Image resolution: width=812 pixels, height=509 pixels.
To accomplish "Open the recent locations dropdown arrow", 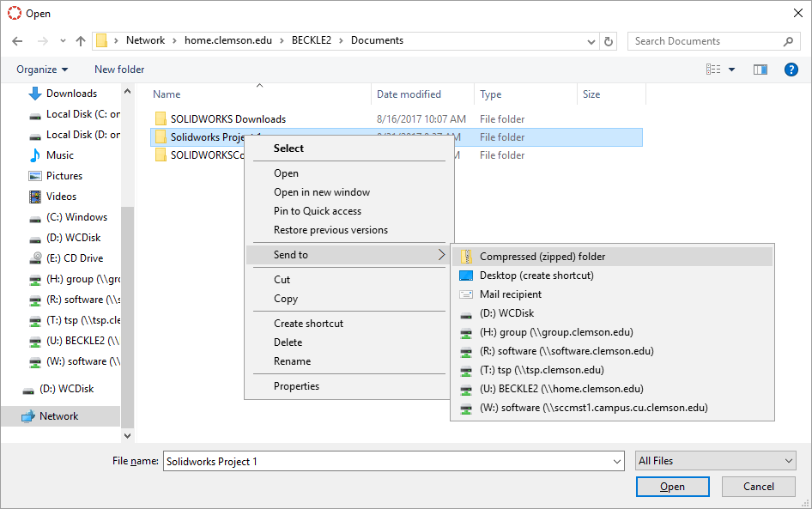I will click(x=63, y=41).
